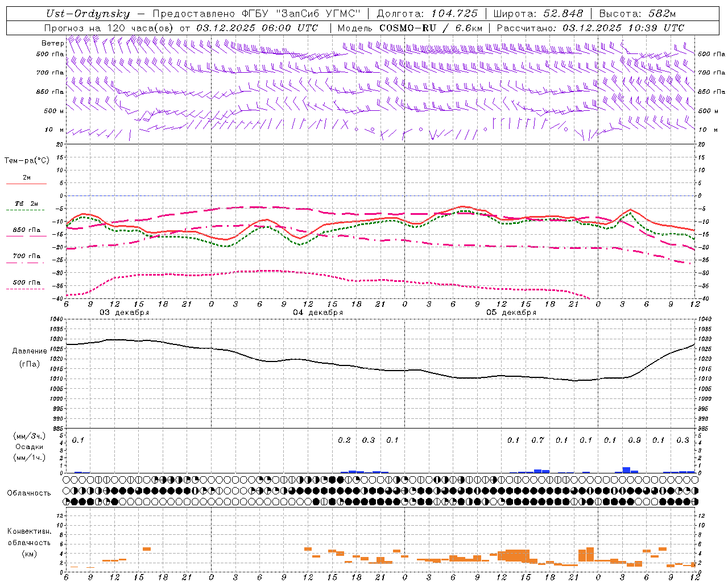Viewport: 728px width, 582px height.
Task: Click the 'Модель COSMO-RU / 6.6км' text
Action: pos(409,28)
